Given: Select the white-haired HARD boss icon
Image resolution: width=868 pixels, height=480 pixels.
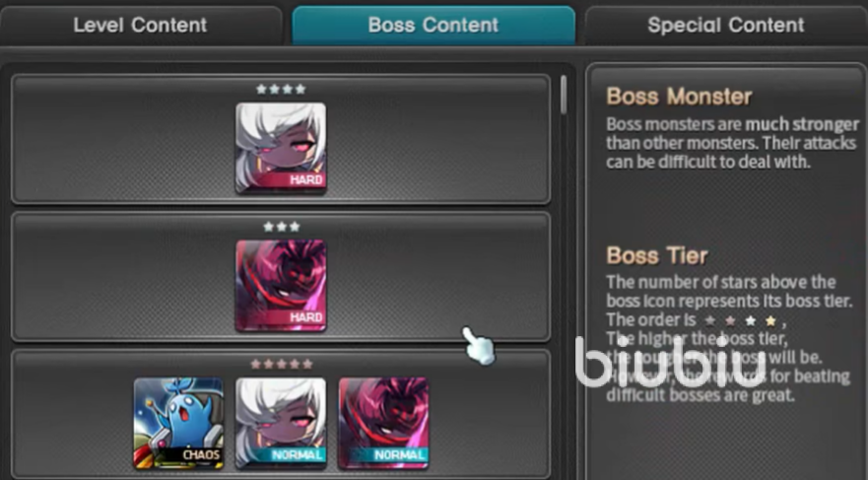Looking at the screenshot, I should [x=281, y=148].
